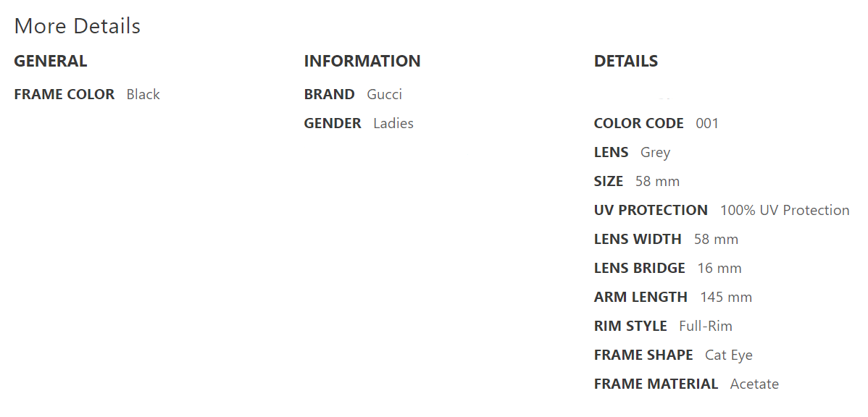Click the Grey lens value
The width and height of the screenshot is (868, 417).
(656, 152)
